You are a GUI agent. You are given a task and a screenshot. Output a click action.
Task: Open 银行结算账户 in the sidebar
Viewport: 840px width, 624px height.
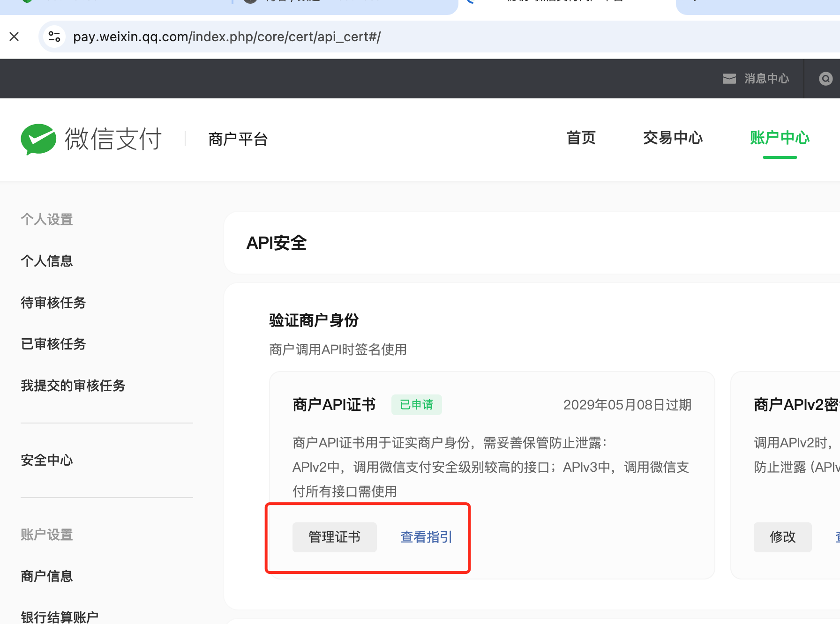60,617
